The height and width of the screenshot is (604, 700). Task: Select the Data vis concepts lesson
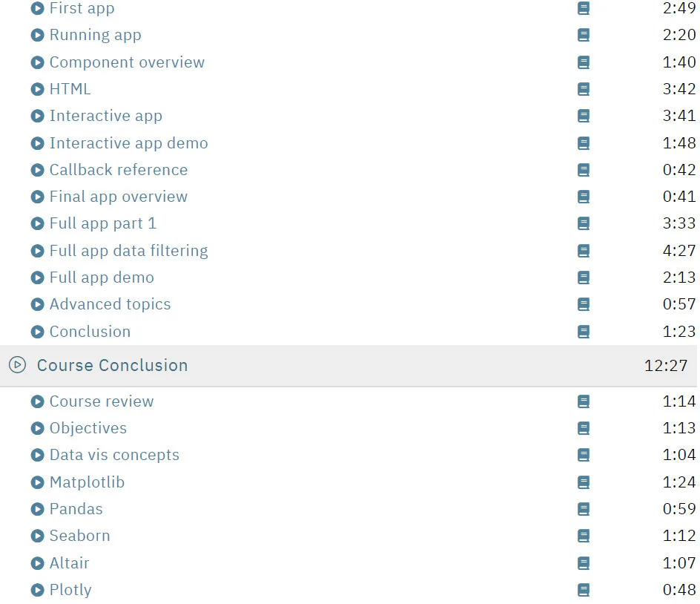(114, 455)
